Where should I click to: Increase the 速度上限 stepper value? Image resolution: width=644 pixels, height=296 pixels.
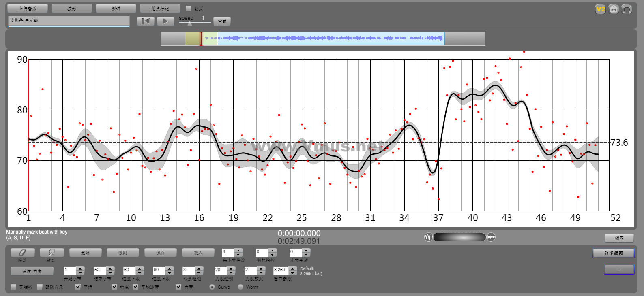click(x=170, y=268)
